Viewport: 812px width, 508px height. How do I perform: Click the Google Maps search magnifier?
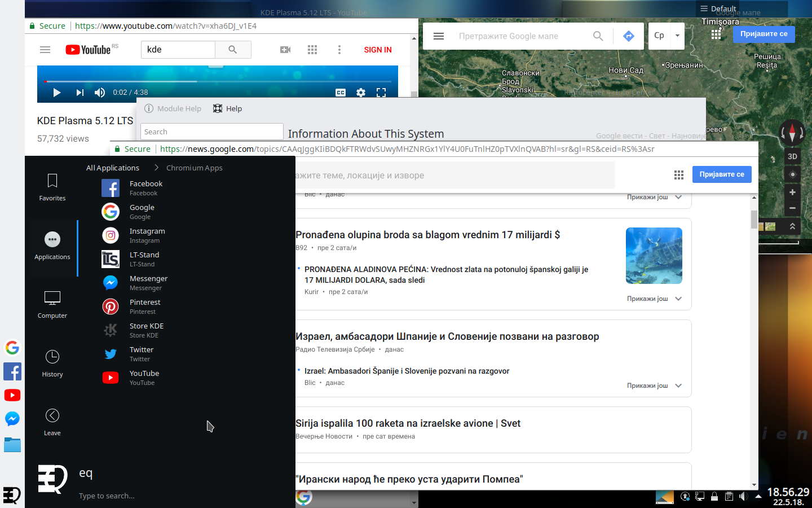coord(598,36)
